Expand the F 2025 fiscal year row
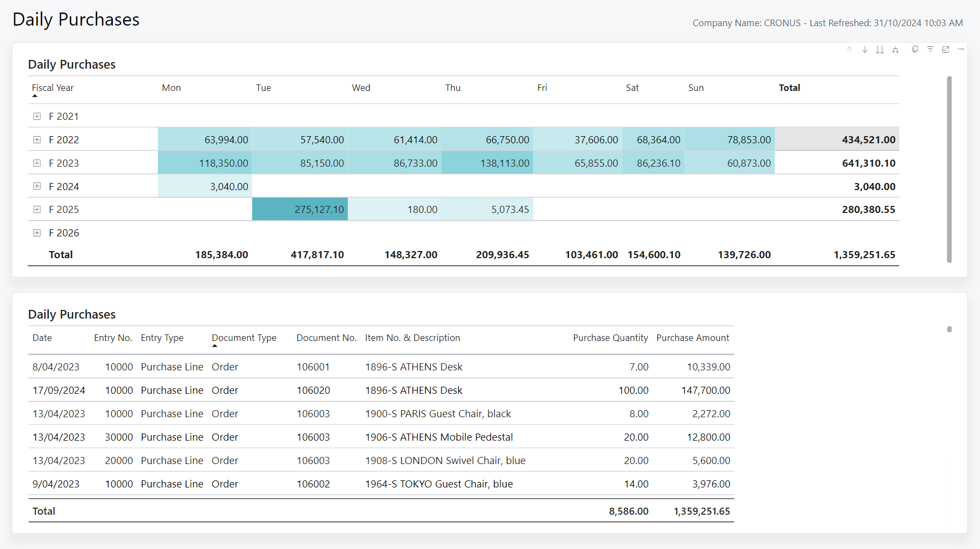The width and height of the screenshot is (980, 549). [x=37, y=209]
